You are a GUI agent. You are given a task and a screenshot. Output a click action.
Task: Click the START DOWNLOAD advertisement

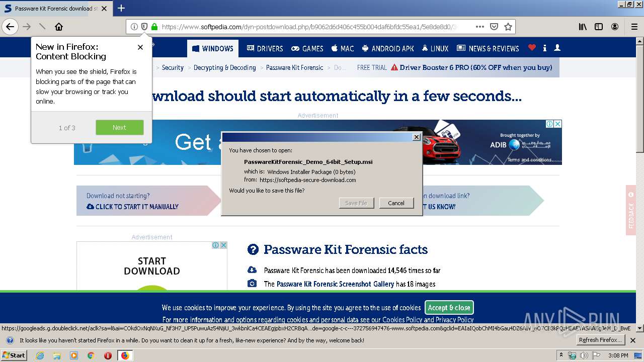click(x=152, y=266)
